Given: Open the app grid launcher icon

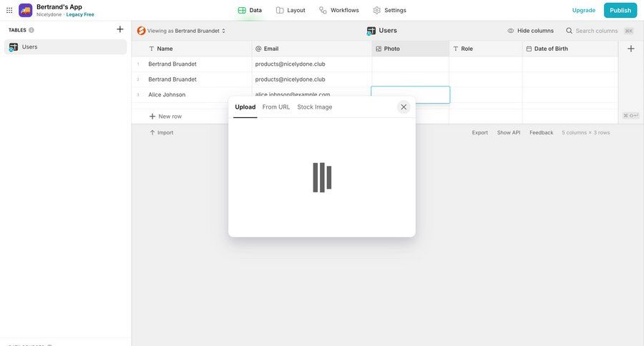Looking at the screenshot, I should point(9,10).
